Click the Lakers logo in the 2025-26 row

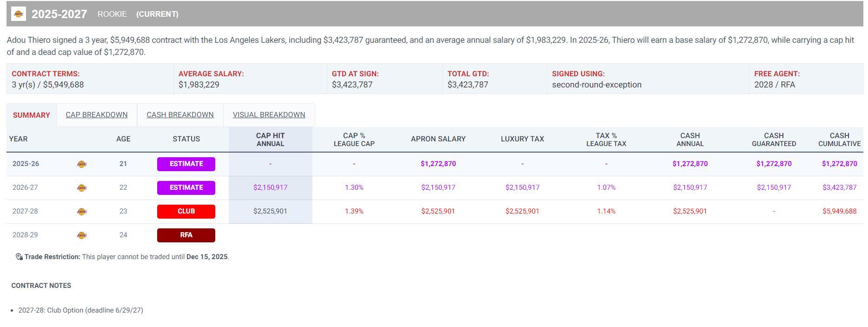coord(81,164)
